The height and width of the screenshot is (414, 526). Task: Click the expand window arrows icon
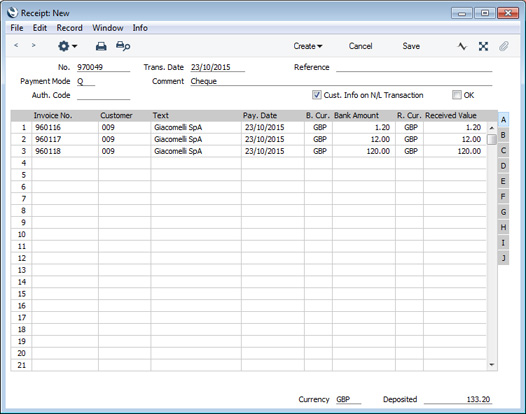tap(483, 46)
